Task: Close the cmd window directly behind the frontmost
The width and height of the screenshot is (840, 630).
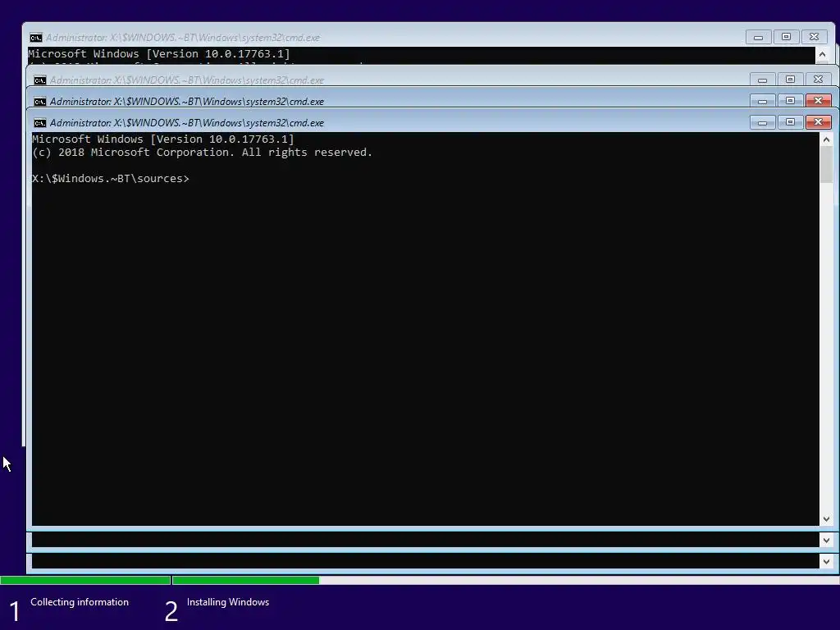Action: click(x=818, y=101)
